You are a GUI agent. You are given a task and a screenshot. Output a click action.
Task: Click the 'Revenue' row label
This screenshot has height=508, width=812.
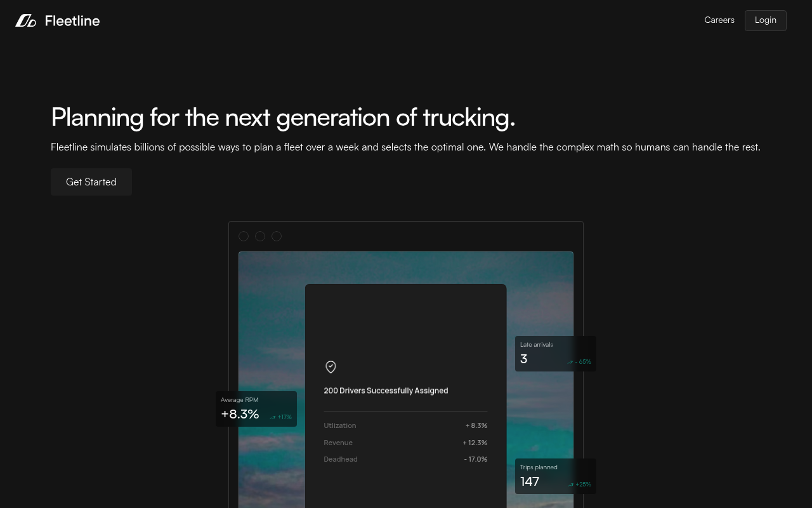coord(338,443)
